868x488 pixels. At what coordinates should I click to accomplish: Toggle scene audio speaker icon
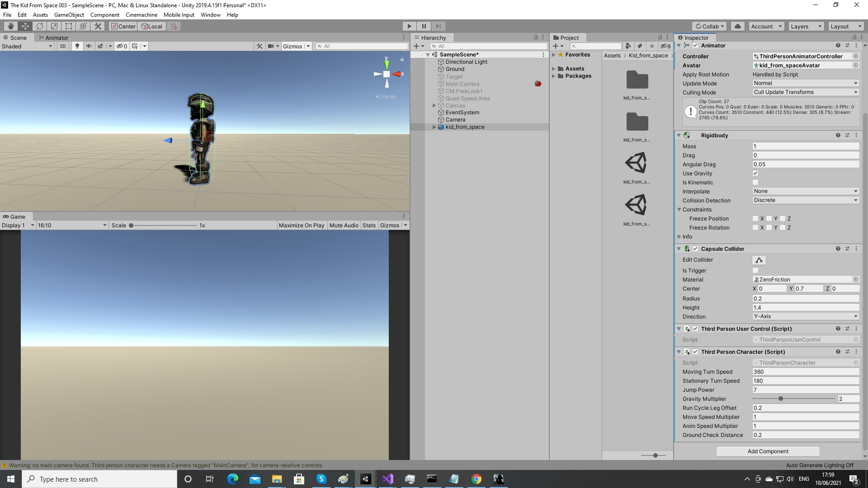(89, 46)
